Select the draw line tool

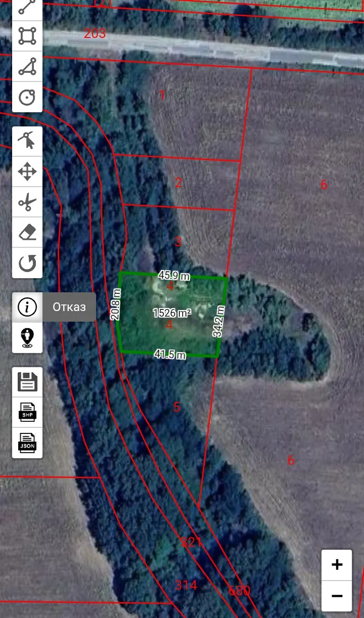pos(27,7)
